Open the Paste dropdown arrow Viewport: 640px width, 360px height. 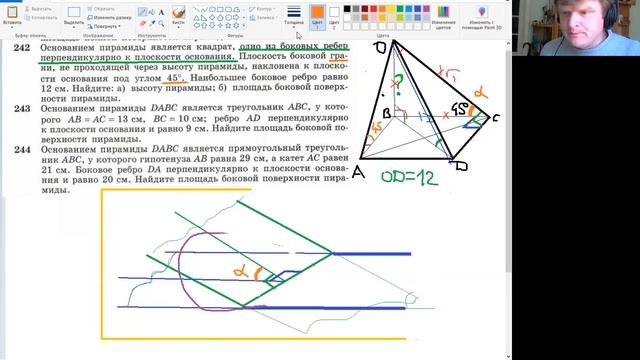pyautogui.click(x=12, y=27)
